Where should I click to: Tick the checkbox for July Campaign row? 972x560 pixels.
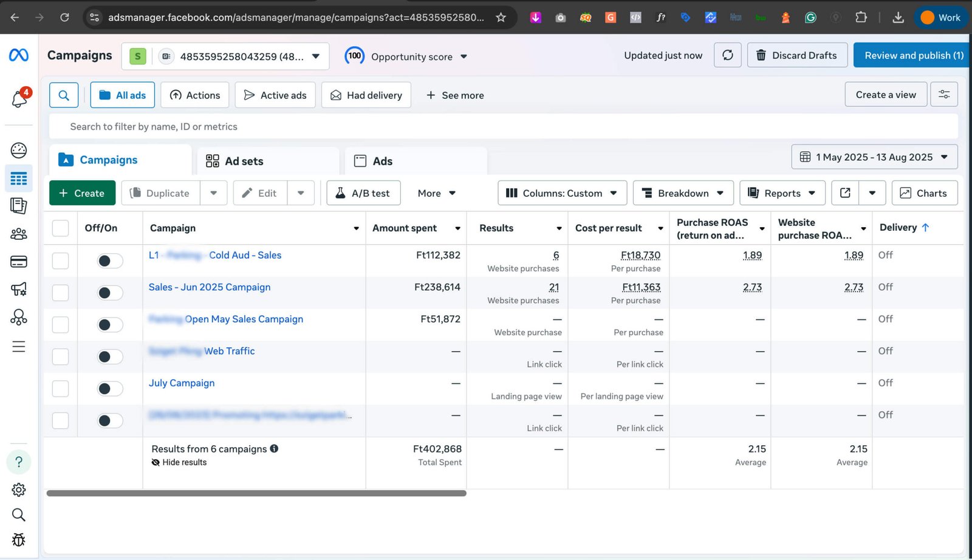coord(61,389)
